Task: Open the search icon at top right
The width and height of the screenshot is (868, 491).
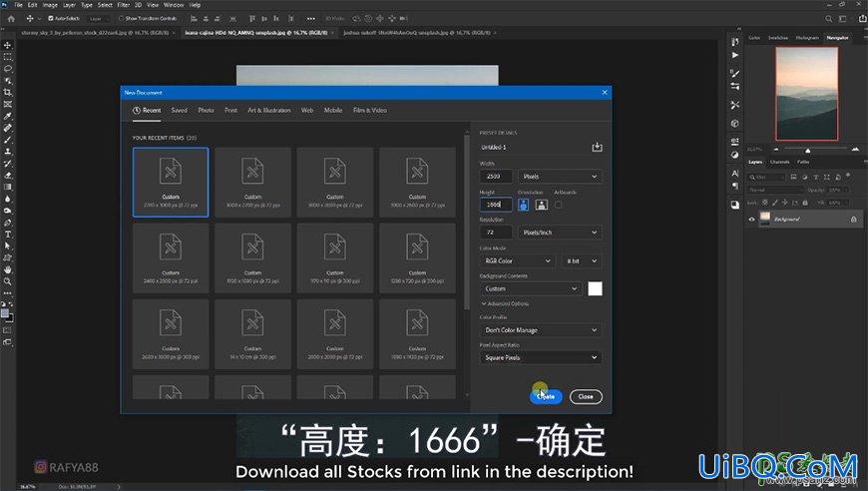Action: [x=829, y=19]
